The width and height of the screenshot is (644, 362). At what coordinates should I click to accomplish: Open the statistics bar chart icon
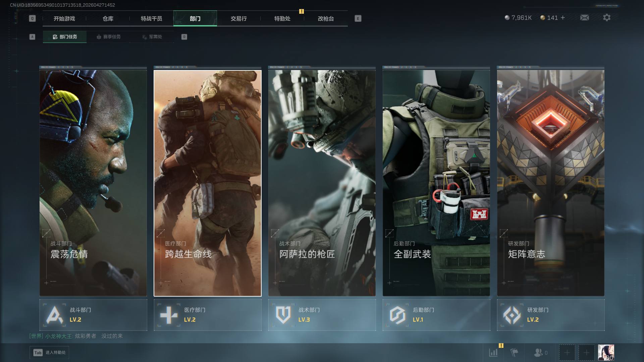click(x=493, y=353)
